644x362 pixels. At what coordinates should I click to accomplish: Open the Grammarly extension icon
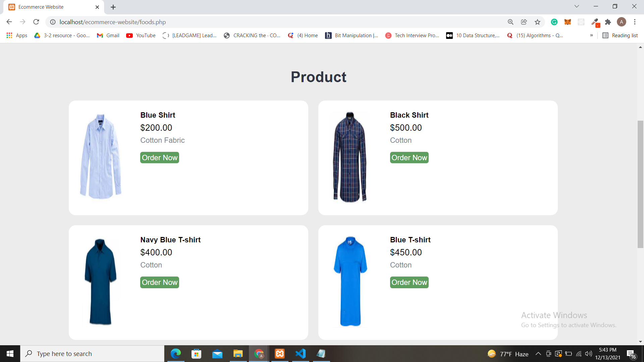coord(554,22)
